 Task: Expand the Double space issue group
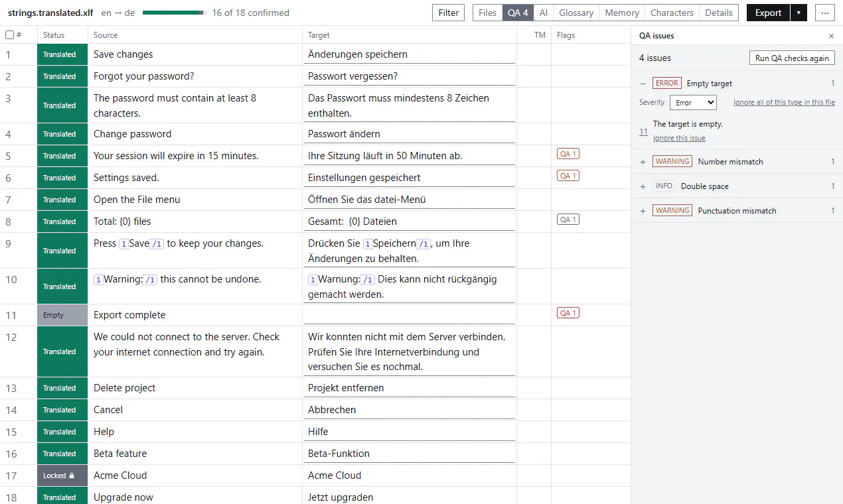(643, 186)
